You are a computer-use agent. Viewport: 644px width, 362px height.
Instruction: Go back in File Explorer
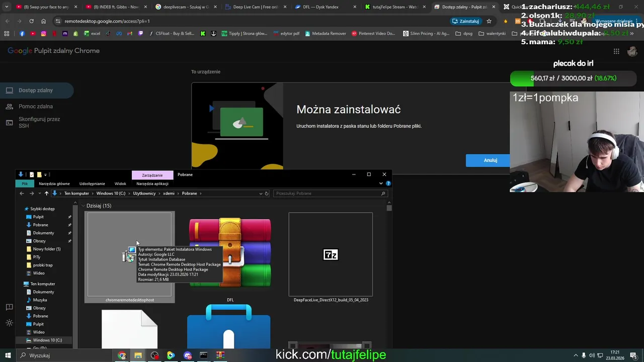point(22,193)
